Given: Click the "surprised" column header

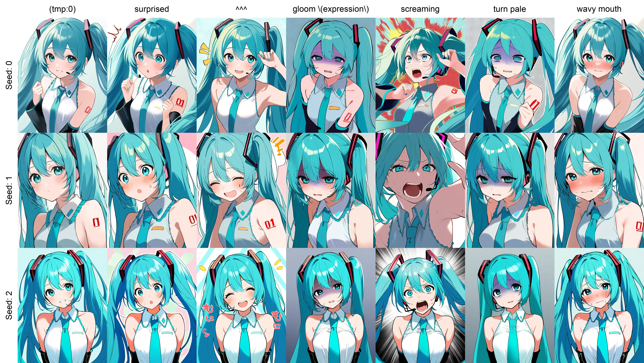Looking at the screenshot, I should 152,9.
